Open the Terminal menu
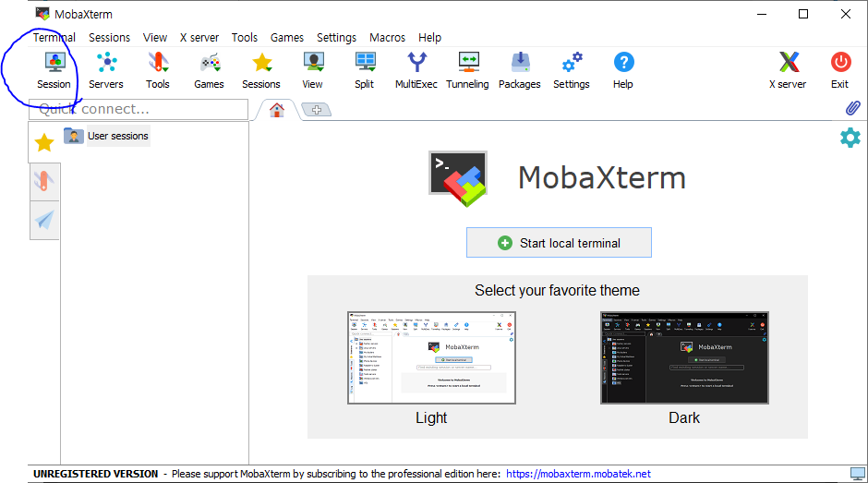The height and width of the screenshot is (483, 868). (x=54, y=37)
